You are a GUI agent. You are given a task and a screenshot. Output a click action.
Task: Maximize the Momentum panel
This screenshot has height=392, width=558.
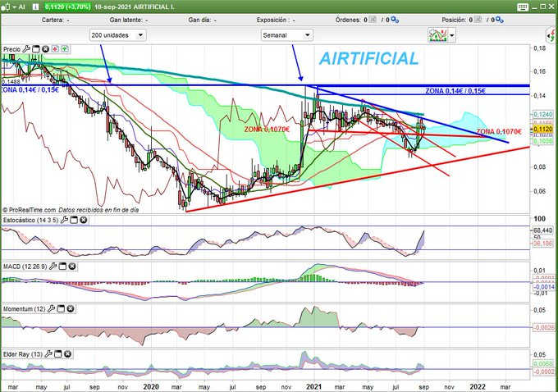coord(61,309)
